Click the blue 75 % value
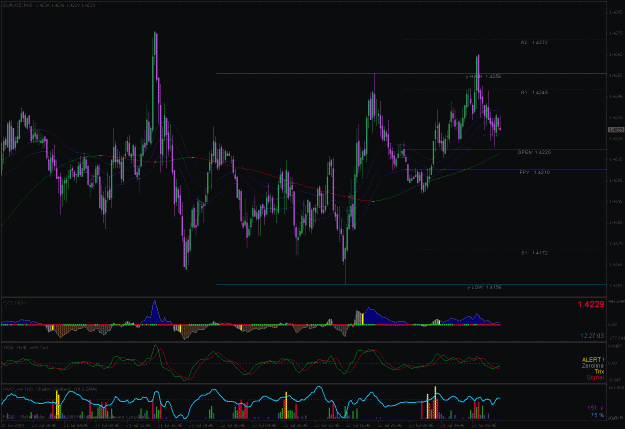The height and width of the screenshot is (429, 625). point(597,415)
